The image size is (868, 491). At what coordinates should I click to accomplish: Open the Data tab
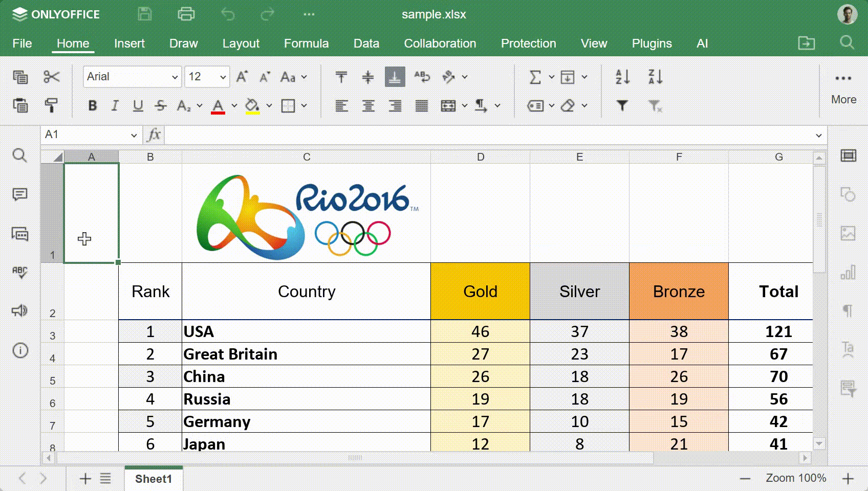pos(366,43)
